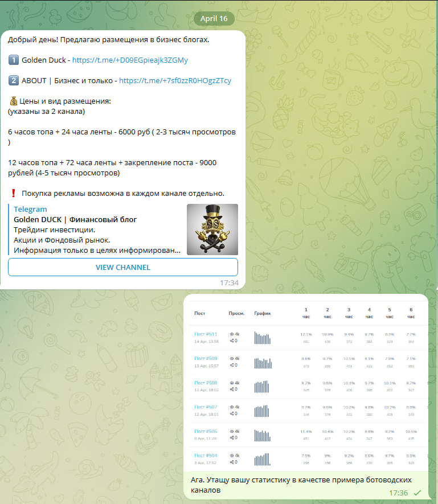Click the 17:34 message timestamp
438x504 pixels.
pyautogui.click(x=230, y=283)
